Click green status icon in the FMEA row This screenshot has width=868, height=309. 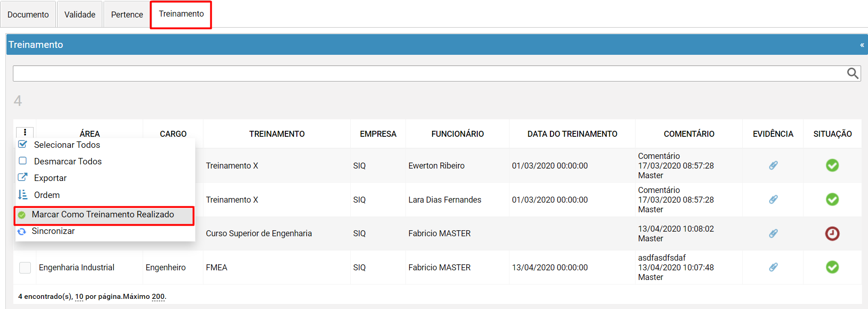(832, 267)
